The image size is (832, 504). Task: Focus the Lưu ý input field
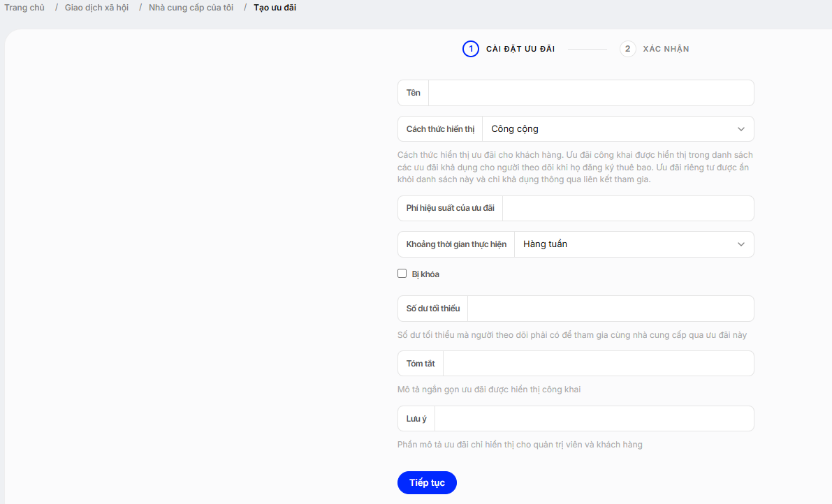coord(594,419)
